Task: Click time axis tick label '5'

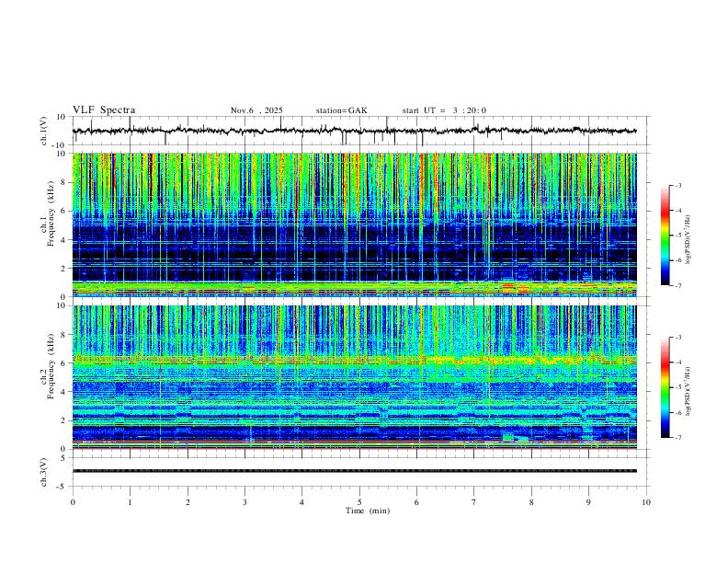Action: [359, 502]
